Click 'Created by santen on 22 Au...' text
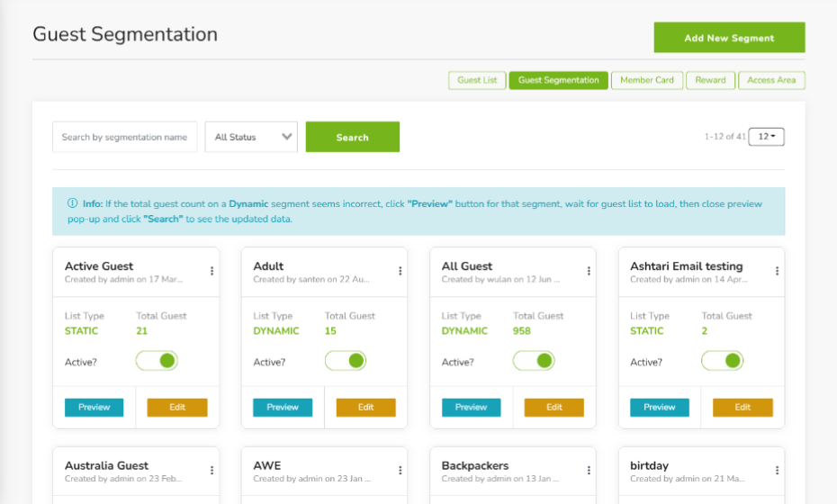This screenshot has height=504, width=837. 311,279
